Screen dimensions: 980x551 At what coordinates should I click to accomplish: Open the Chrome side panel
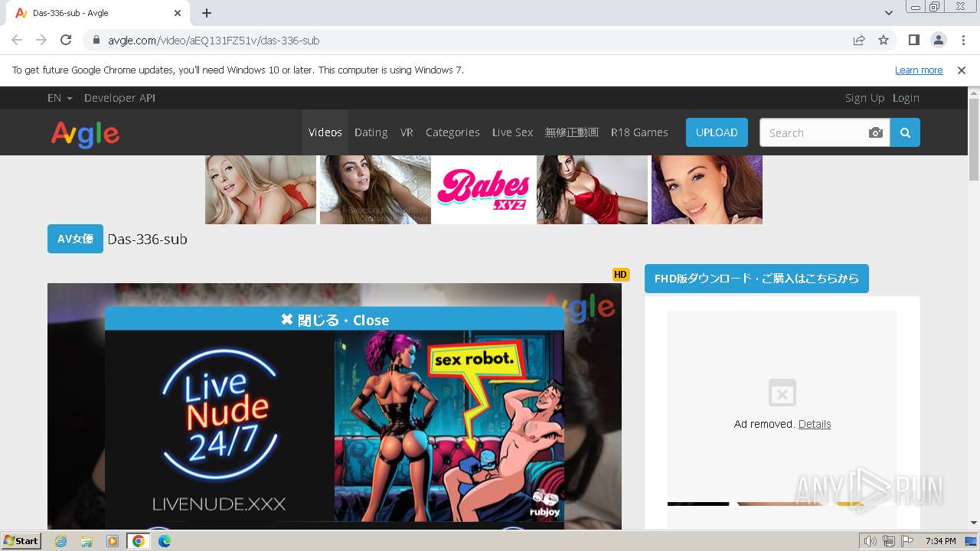click(x=913, y=40)
